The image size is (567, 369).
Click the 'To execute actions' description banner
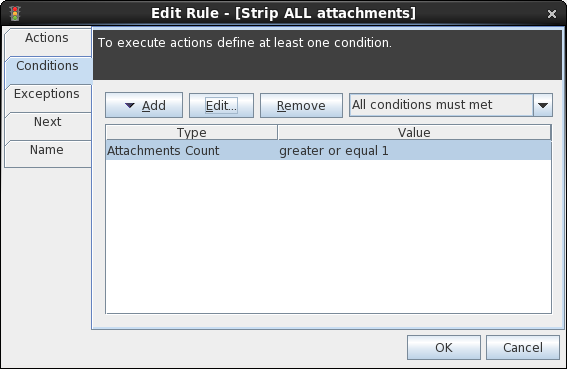click(x=327, y=54)
